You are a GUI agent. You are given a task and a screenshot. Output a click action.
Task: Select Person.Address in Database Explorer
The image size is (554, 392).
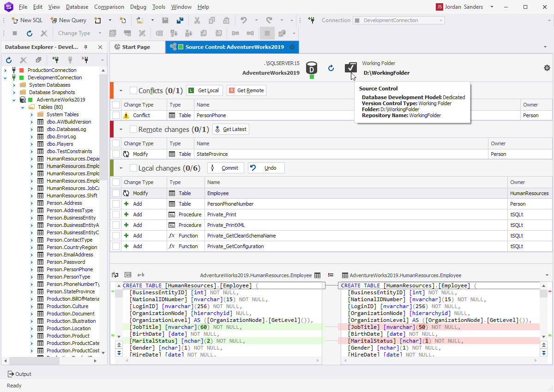click(x=64, y=203)
